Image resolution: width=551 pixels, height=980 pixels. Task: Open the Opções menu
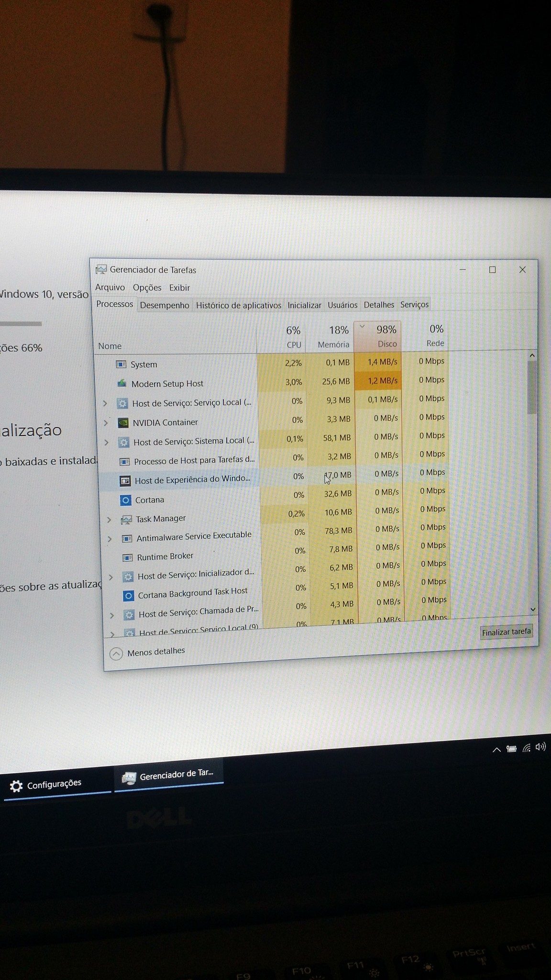[x=147, y=288]
